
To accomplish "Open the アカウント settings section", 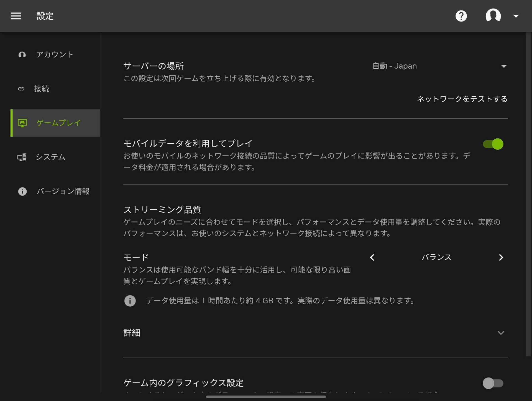I will (55, 55).
